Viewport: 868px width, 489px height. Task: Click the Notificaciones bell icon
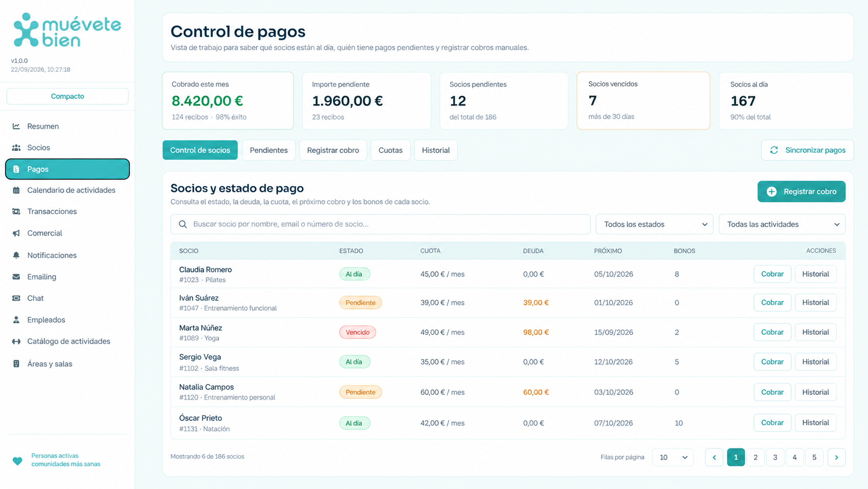(16, 255)
